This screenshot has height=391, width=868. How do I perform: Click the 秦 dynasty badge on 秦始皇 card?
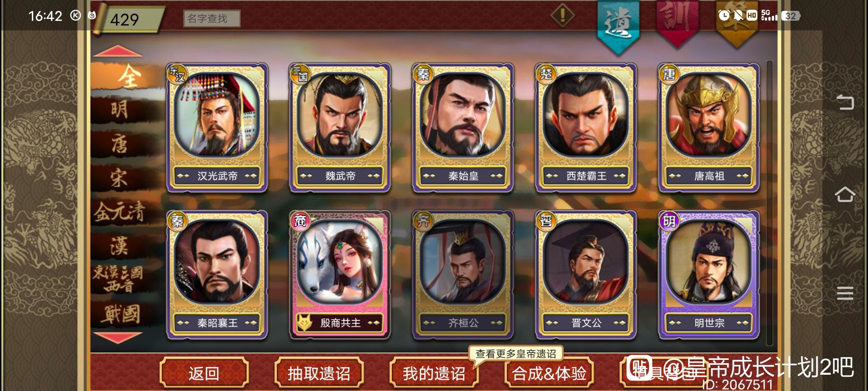[x=423, y=74]
